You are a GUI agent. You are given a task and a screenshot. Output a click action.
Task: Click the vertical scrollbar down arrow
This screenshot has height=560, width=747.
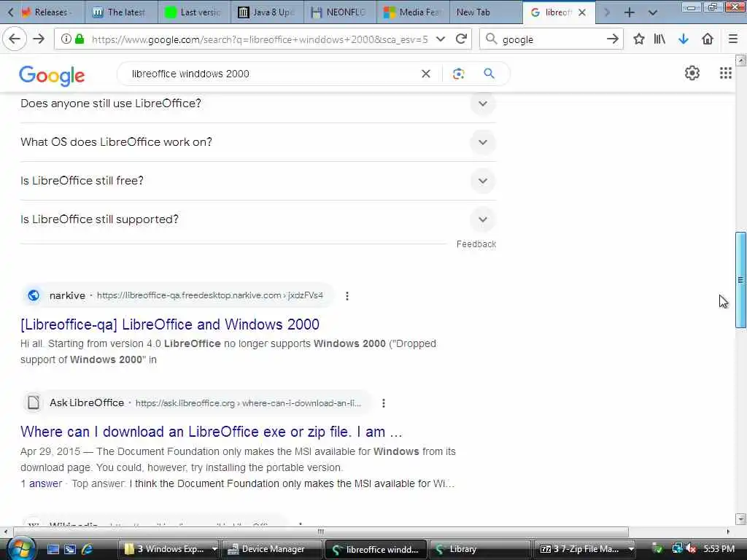click(x=740, y=518)
